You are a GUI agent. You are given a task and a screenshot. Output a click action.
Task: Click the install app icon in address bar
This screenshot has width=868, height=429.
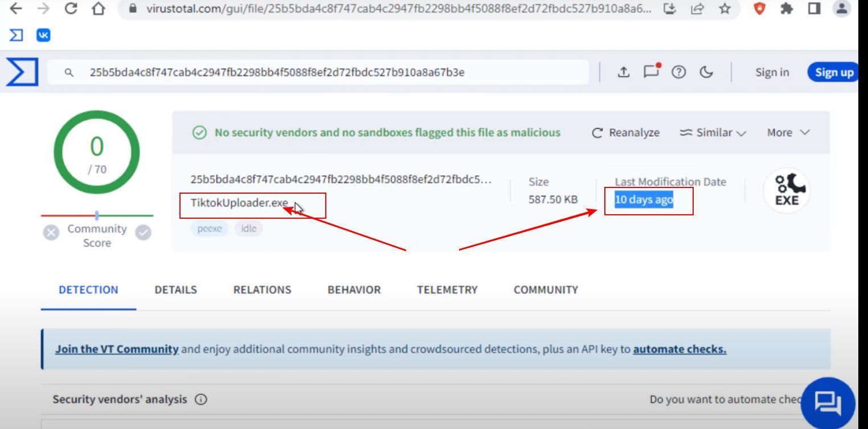click(670, 9)
